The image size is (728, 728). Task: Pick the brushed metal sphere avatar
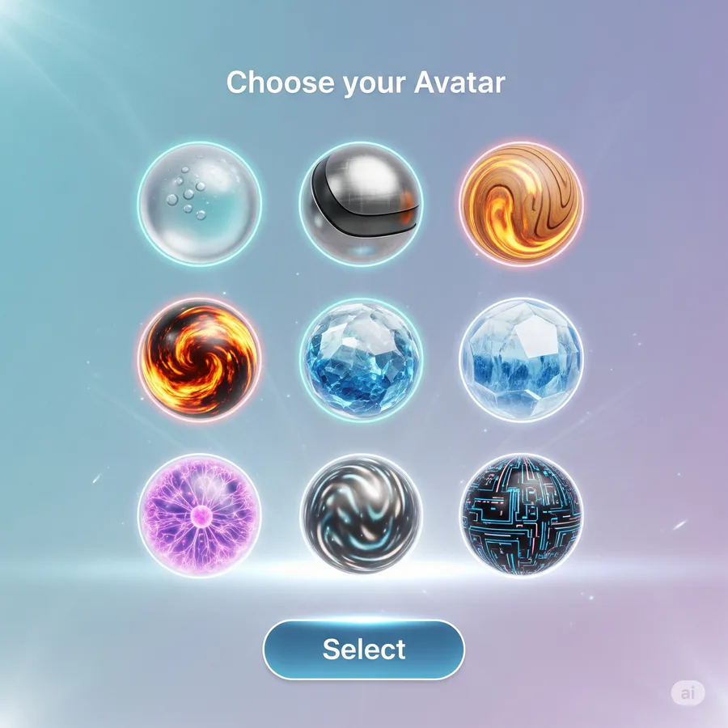(362, 203)
